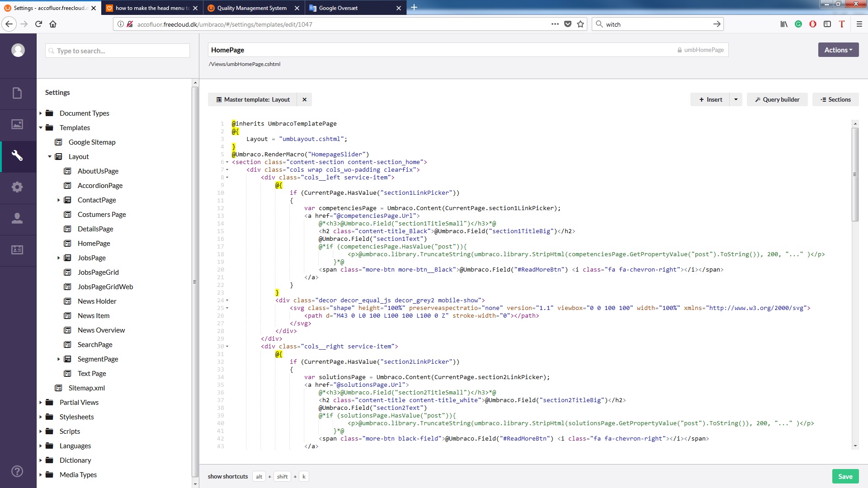Open the Google Sitemap template
The height and width of the screenshot is (488, 868).
pos(92,142)
